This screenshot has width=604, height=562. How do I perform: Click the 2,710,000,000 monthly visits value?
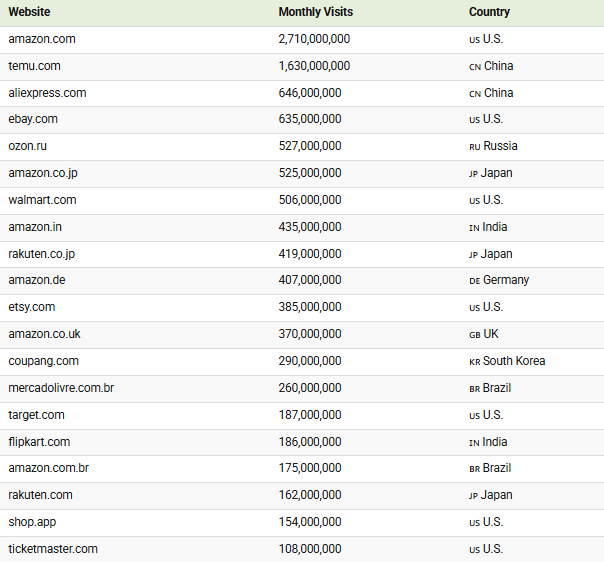tap(314, 39)
